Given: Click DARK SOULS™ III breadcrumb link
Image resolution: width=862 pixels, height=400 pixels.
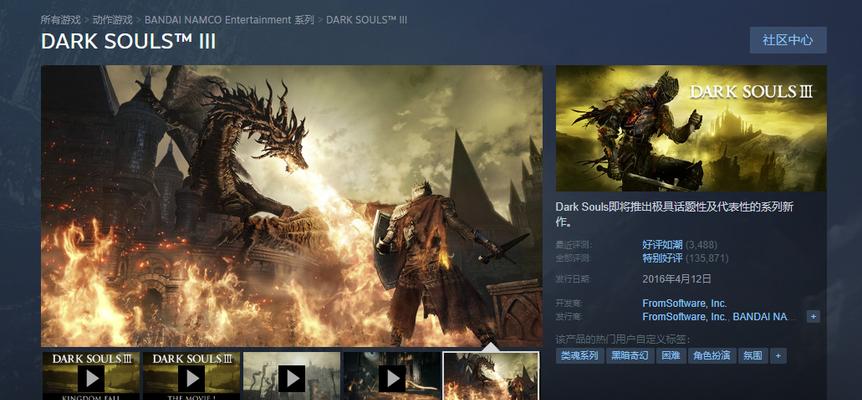Looking at the screenshot, I should tap(367, 20).
